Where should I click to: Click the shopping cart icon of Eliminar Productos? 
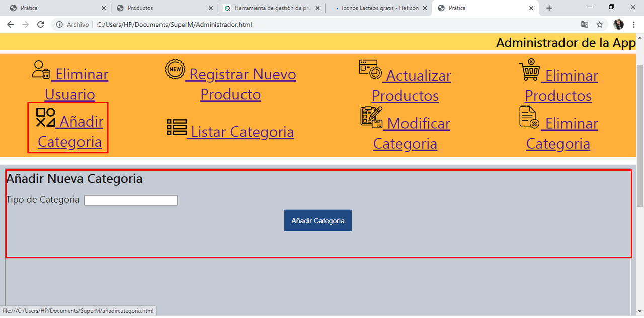[x=530, y=70]
